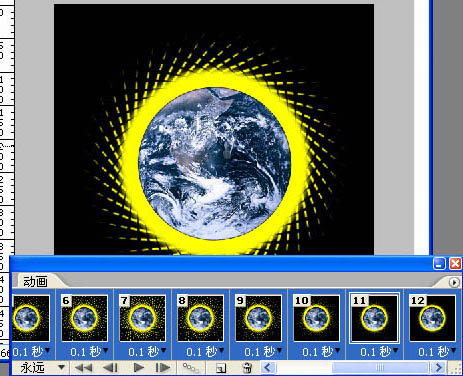Click the timeline scroll left arrow
The width and height of the screenshot is (463, 376).
point(268,368)
